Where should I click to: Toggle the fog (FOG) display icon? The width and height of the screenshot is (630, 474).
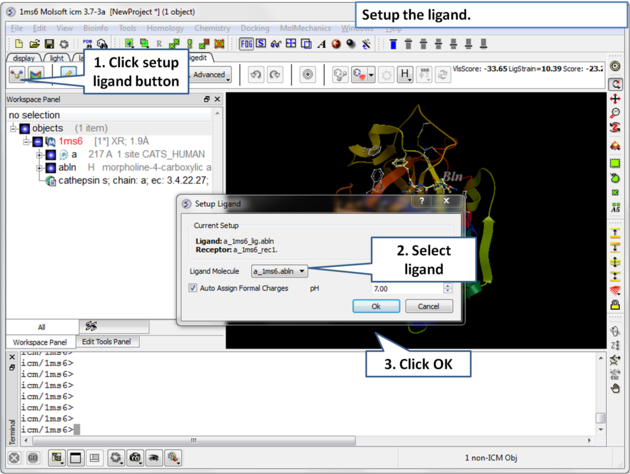coord(246,44)
